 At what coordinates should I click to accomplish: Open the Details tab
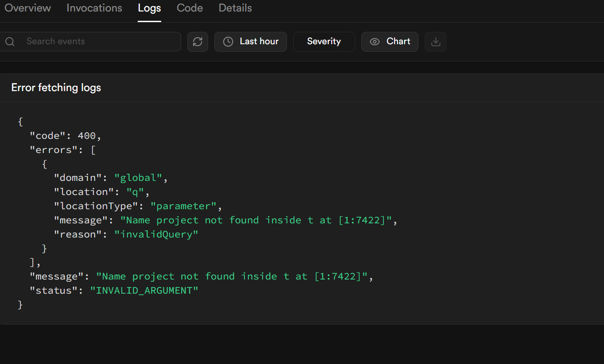(x=235, y=8)
